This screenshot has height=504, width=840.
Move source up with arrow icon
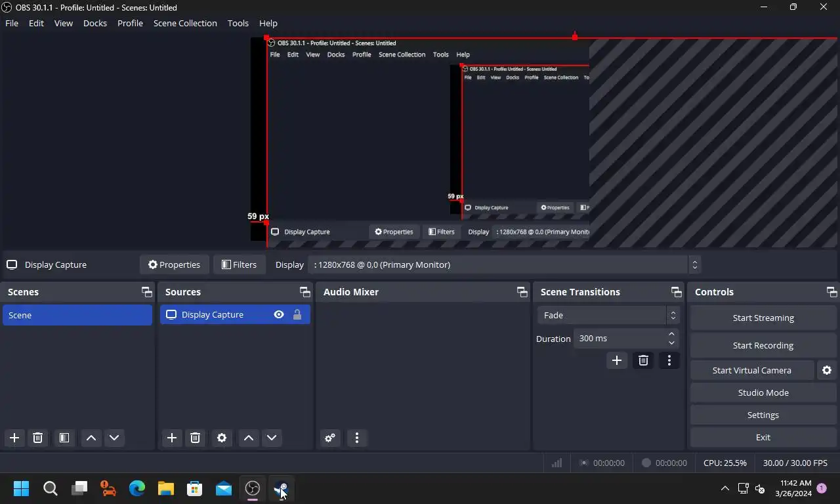(249, 438)
